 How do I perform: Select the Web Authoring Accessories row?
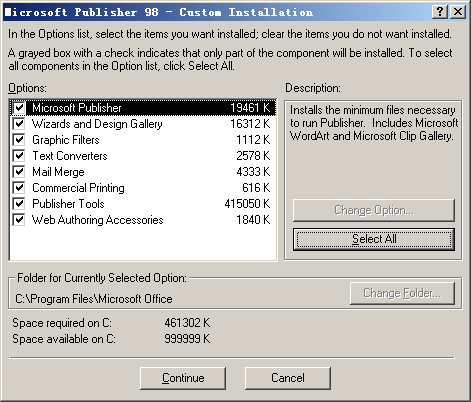point(143,220)
